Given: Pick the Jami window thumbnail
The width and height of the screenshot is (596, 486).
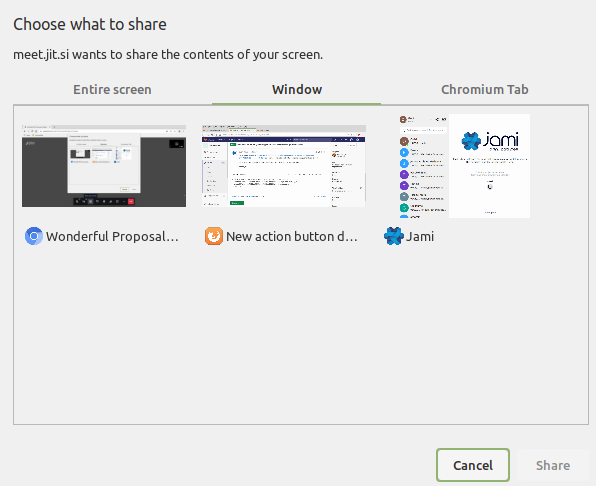Looking at the screenshot, I should (464, 166).
